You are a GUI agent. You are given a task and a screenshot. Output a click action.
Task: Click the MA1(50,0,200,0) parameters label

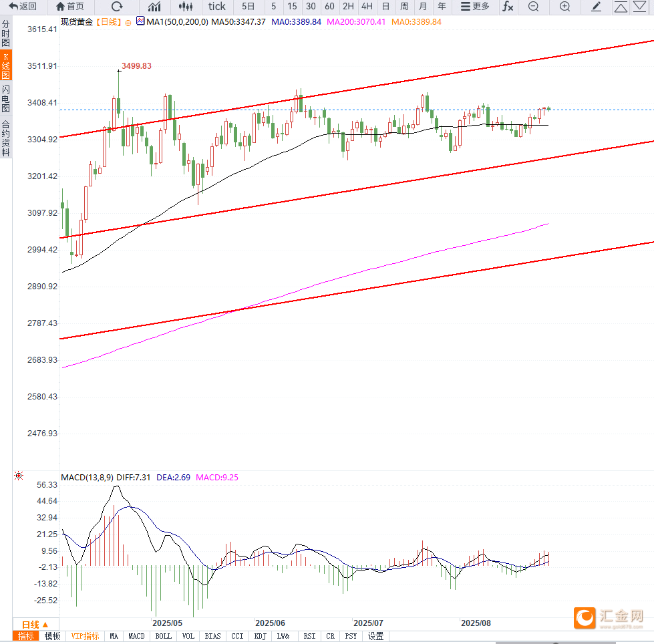(177, 21)
